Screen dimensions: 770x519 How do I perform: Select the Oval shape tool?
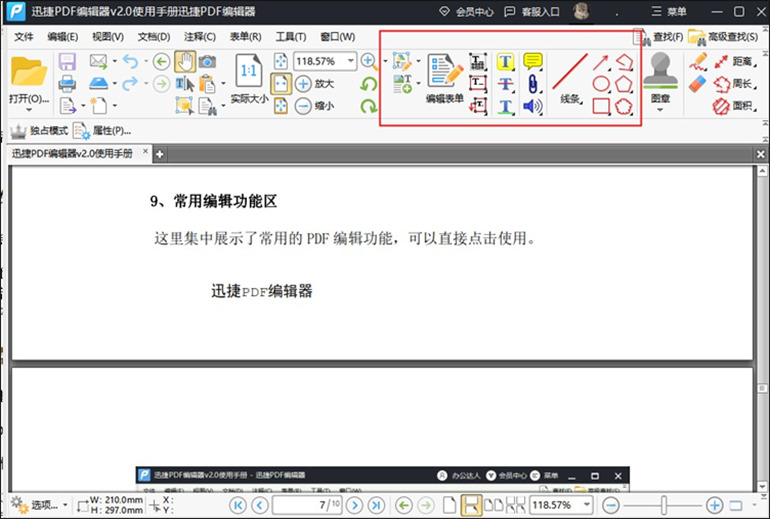click(x=601, y=84)
